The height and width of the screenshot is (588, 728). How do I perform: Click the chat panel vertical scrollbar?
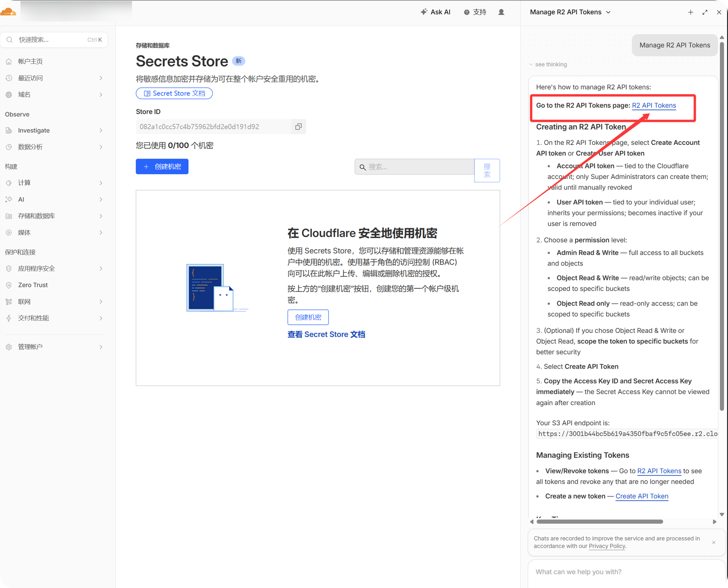722,226
